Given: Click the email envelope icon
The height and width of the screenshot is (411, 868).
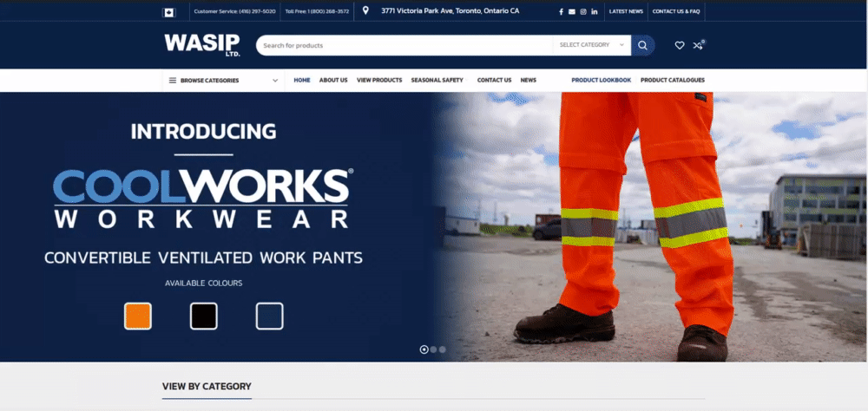Looking at the screenshot, I should coord(572,11).
